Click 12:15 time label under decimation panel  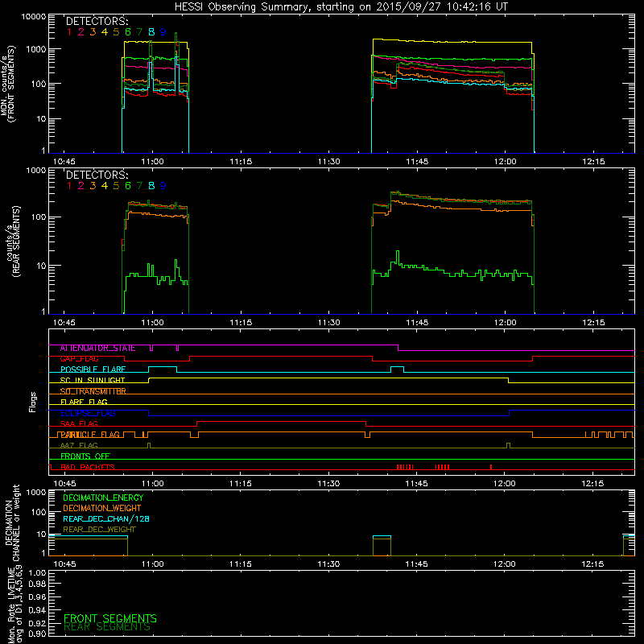(592, 564)
